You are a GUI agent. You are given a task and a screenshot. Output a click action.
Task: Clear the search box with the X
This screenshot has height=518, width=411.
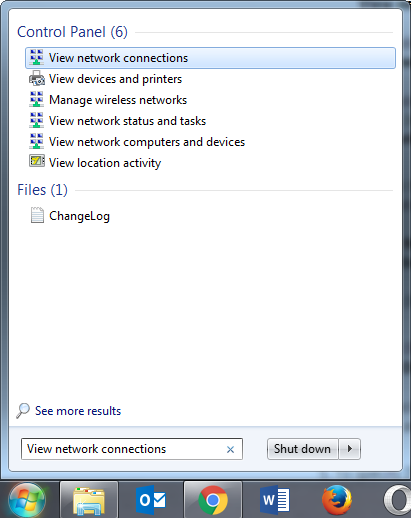tap(230, 450)
